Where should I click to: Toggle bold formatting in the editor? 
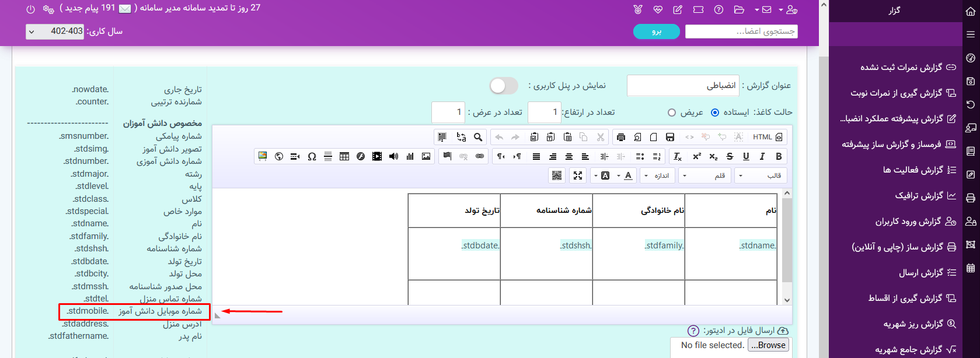pos(779,156)
